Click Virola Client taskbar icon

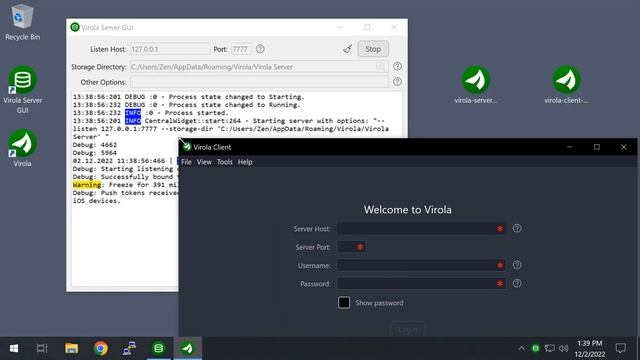[x=188, y=348]
